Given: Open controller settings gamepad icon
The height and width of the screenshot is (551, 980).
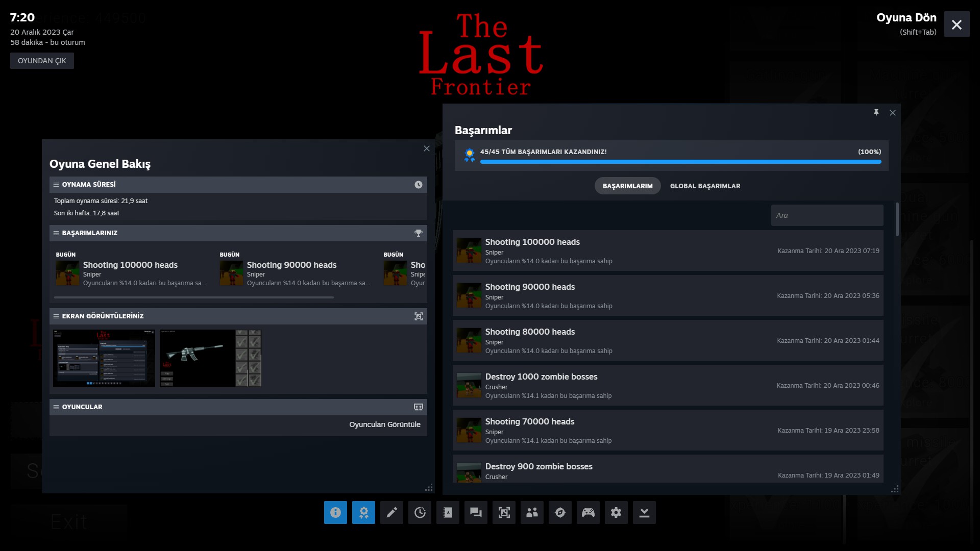Looking at the screenshot, I should pyautogui.click(x=588, y=512).
